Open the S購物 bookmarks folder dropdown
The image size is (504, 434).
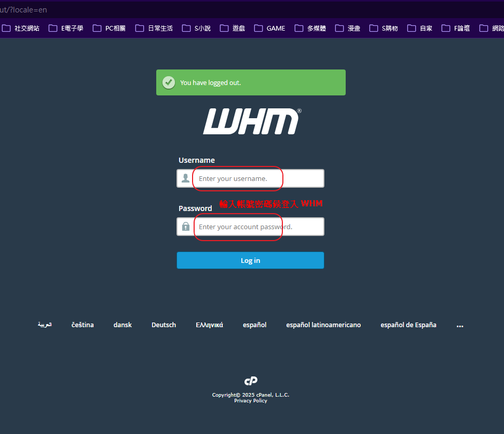(384, 29)
